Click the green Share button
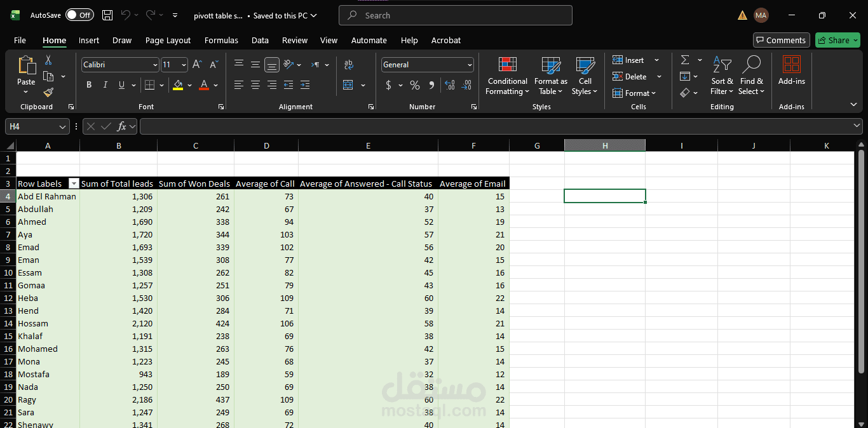Image resolution: width=868 pixels, height=428 pixels. 837,40
